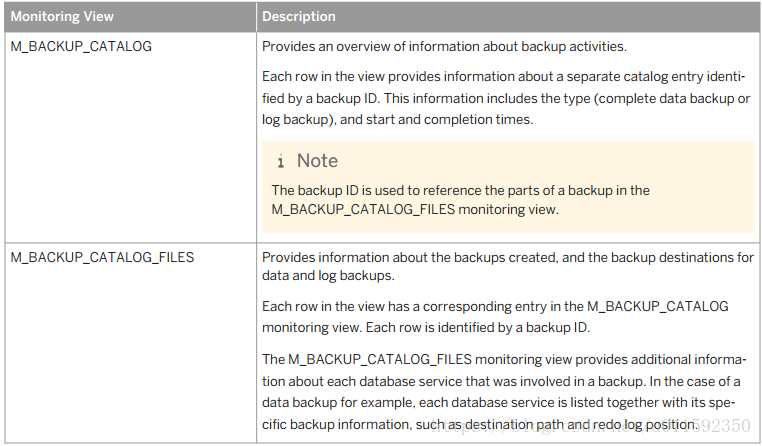Click 'Each row is identified by a backup ID' sentence
Image resolution: width=762 pixels, height=446 pixels.
click(x=478, y=327)
